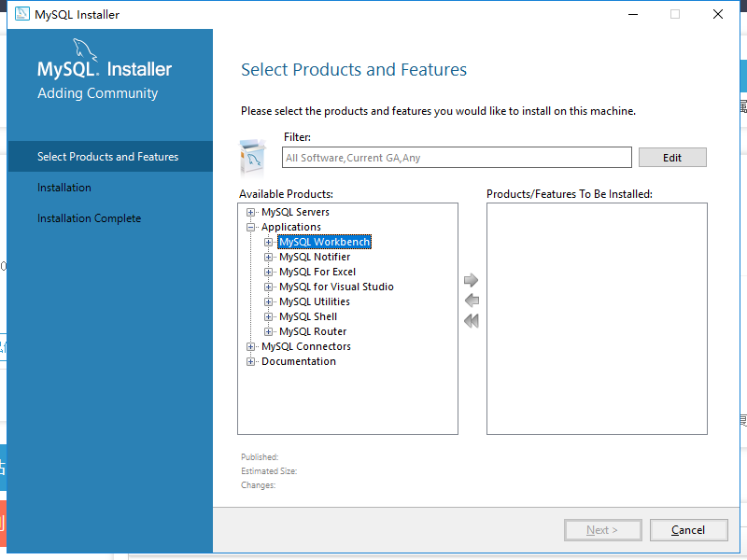Expand the MySQL for Visual Studio node
The height and width of the screenshot is (560, 747).
[x=268, y=287]
